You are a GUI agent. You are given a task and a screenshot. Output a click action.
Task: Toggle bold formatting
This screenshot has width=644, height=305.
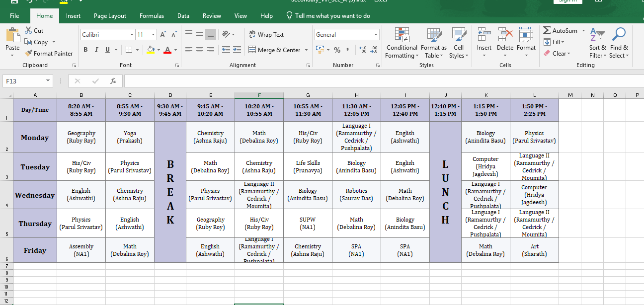click(x=85, y=50)
